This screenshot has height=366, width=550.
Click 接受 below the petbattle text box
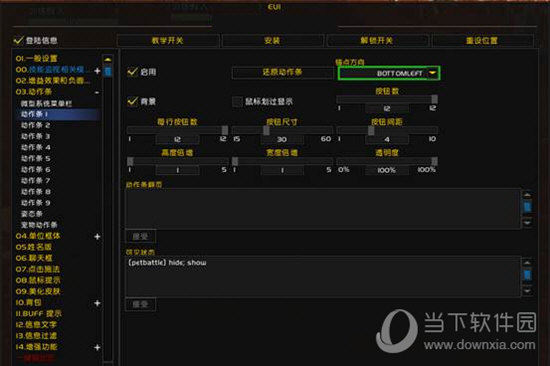pyautogui.click(x=140, y=304)
